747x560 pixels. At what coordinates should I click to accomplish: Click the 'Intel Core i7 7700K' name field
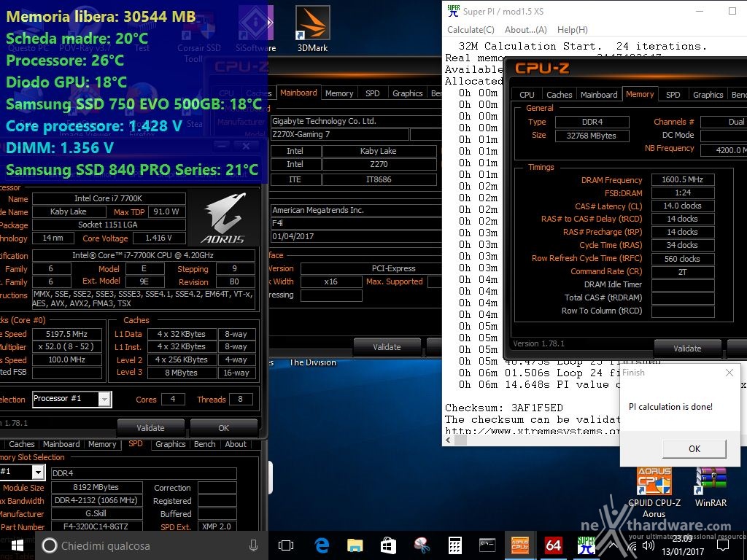(109, 198)
